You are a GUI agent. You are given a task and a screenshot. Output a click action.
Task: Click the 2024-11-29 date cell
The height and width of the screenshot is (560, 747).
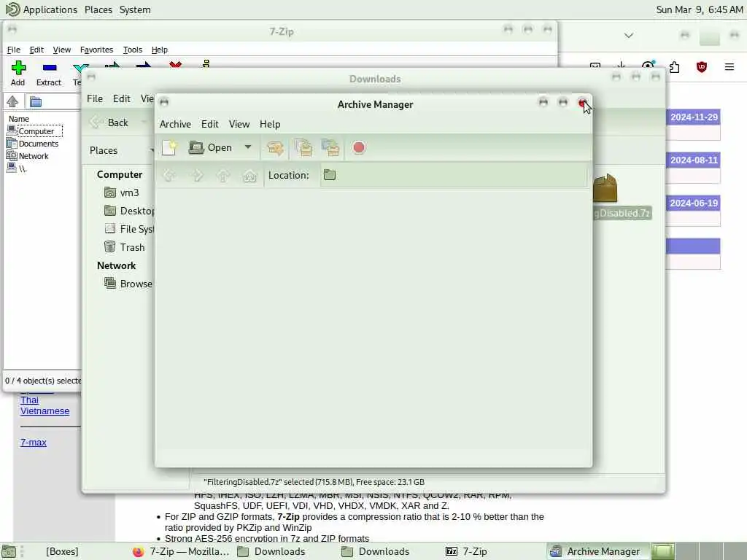[694, 117]
